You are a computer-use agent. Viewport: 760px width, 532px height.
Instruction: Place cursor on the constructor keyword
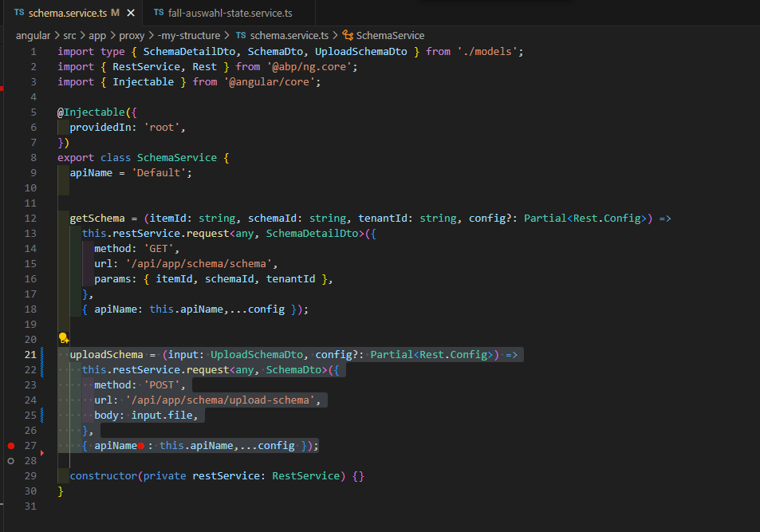click(x=103, y=476)
